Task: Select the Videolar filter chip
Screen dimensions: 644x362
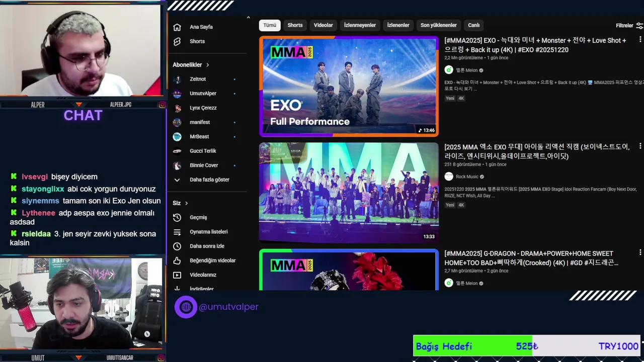Action: tap(324, 25)
